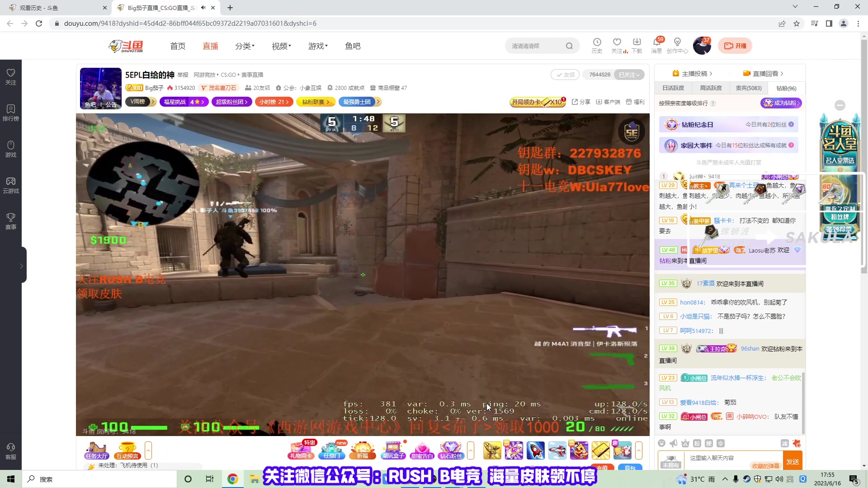Click the 粉 fan badge icon in chat toolbar
Viewport: 868px width, 488px height.
coord(697,443)
